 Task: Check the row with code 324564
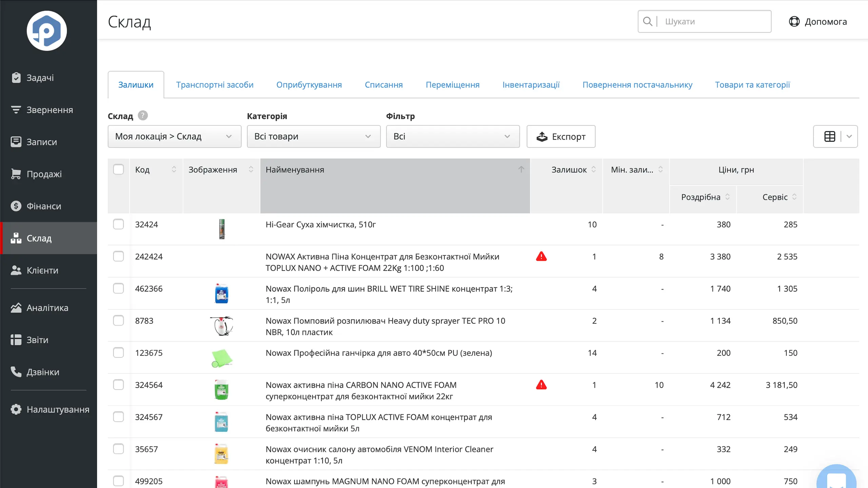(x=118, y=385)
